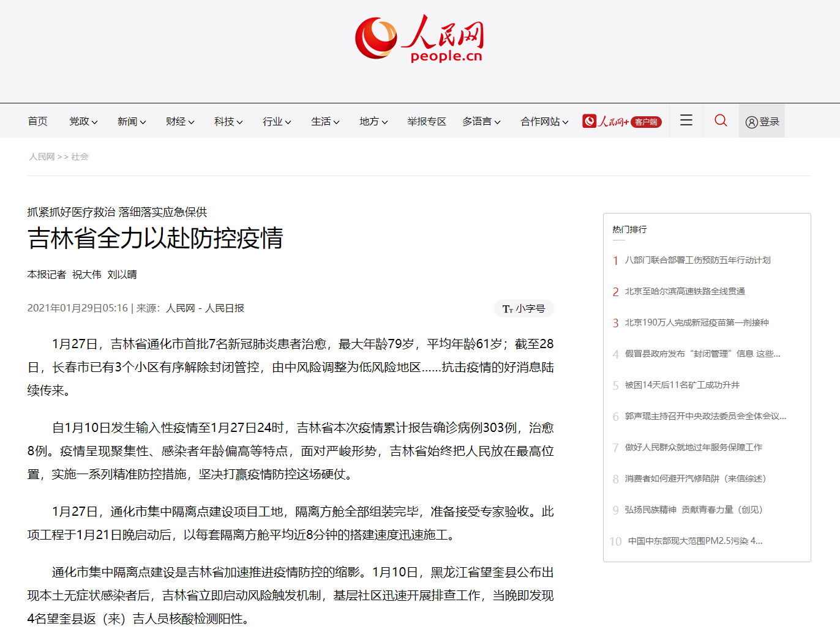Viewport: 840px width, 632px height.
Task: Expand the 多语言 dropdown menu
Action: (x=481, y=121)
